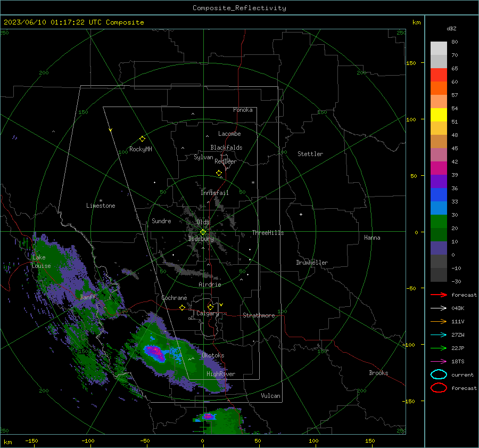
Task: Click the cyan 27ZW arrow icon
Action: coord(439,335)
